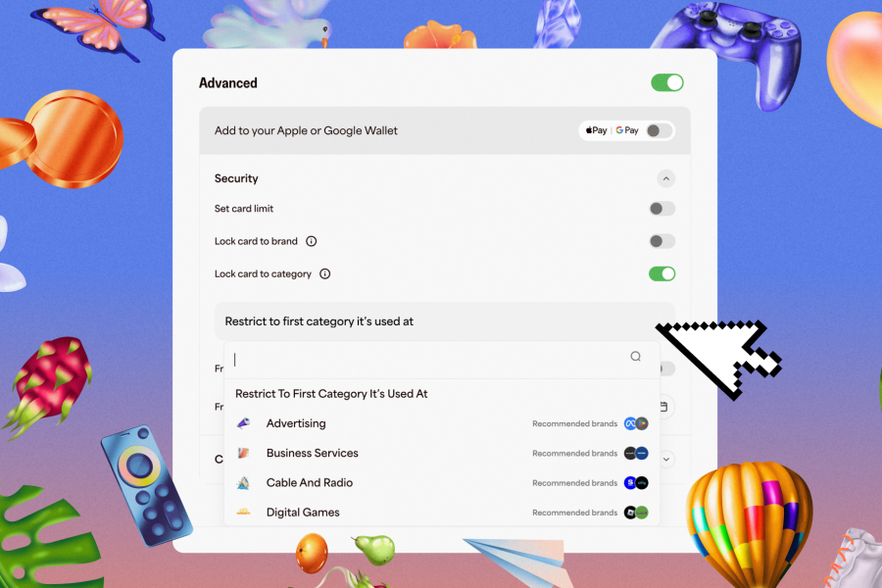The width and height of the screenshot is (882, 588).
Task: Click the Advertising recommended brand logos
Action: click(636, 423)
